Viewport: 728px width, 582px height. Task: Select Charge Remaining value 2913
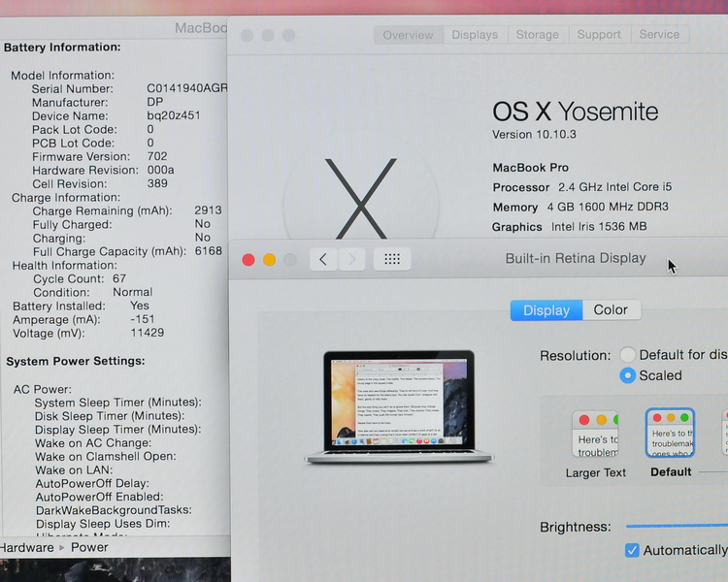[x=208, y=210]
